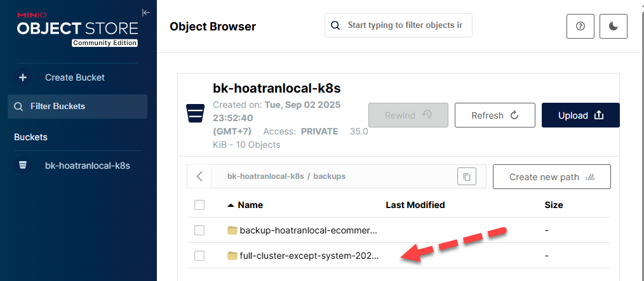644x281 pixels.
Task: Click the Create new path button
Action: (x=551, y=177)
